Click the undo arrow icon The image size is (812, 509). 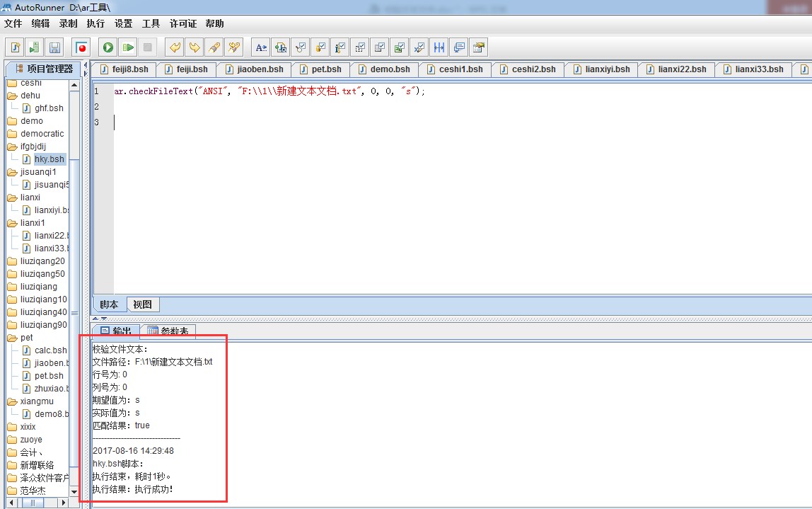pyautogui.click(x=174, y=47)
